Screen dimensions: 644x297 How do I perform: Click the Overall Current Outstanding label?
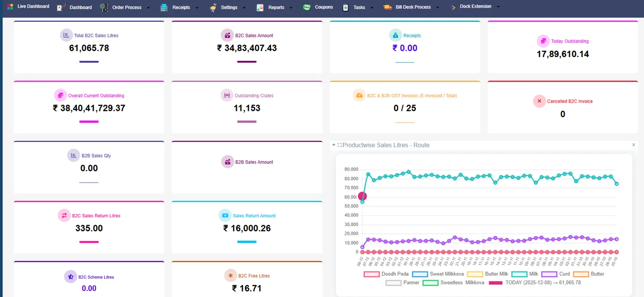pos(96,96)
